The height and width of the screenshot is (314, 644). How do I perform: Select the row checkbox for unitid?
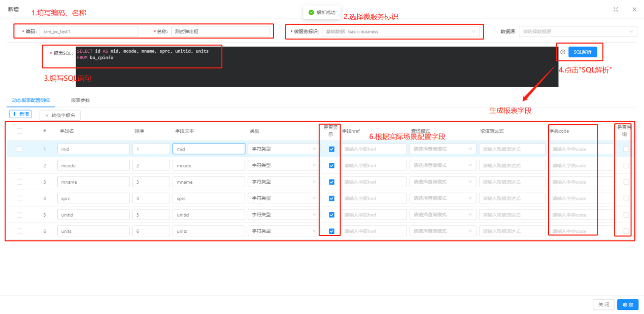(19, 215)
